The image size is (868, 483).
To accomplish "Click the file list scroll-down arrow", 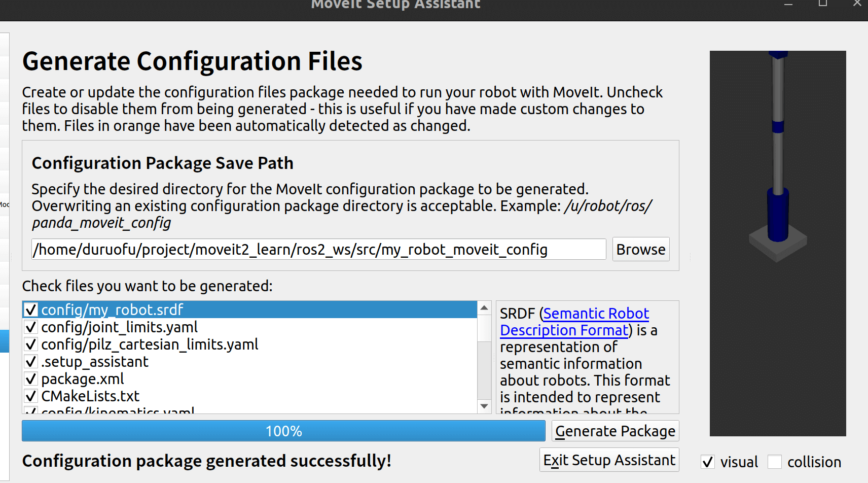I will [484, 406].
